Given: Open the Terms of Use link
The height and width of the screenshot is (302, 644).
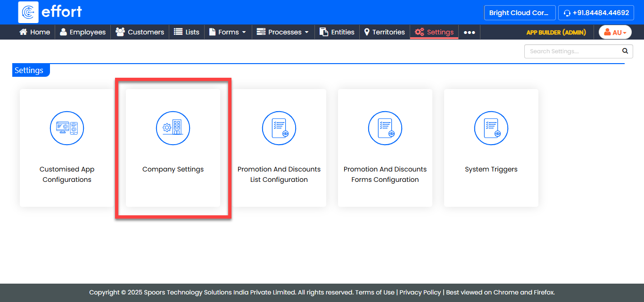Looking at the screenshot, I should [x=375, y=292].
